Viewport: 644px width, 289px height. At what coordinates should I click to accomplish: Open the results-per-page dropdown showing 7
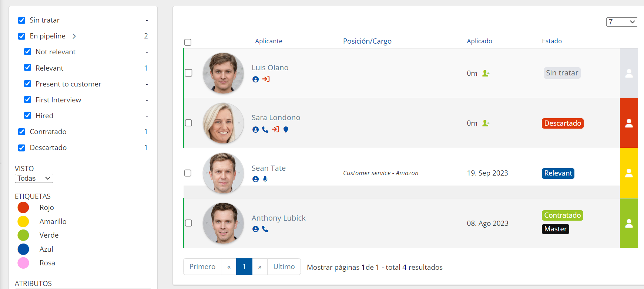point(622,22)
